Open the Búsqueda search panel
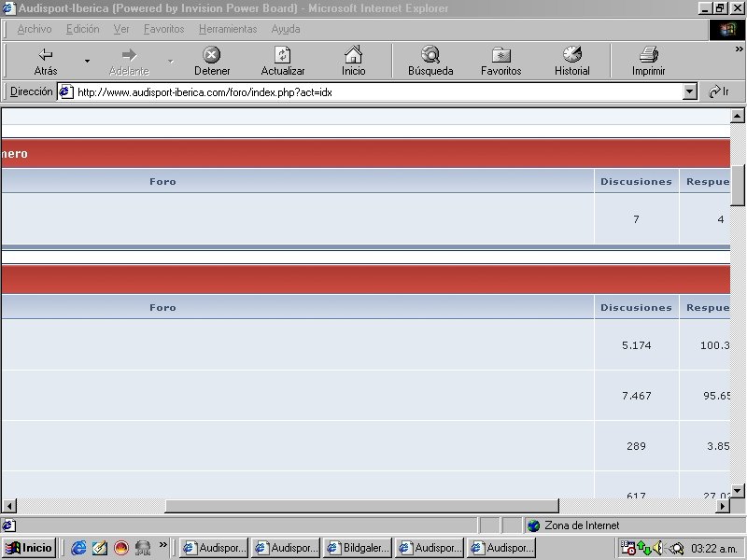The height and width of the screenshot is (560, 747). coord(430,61)
